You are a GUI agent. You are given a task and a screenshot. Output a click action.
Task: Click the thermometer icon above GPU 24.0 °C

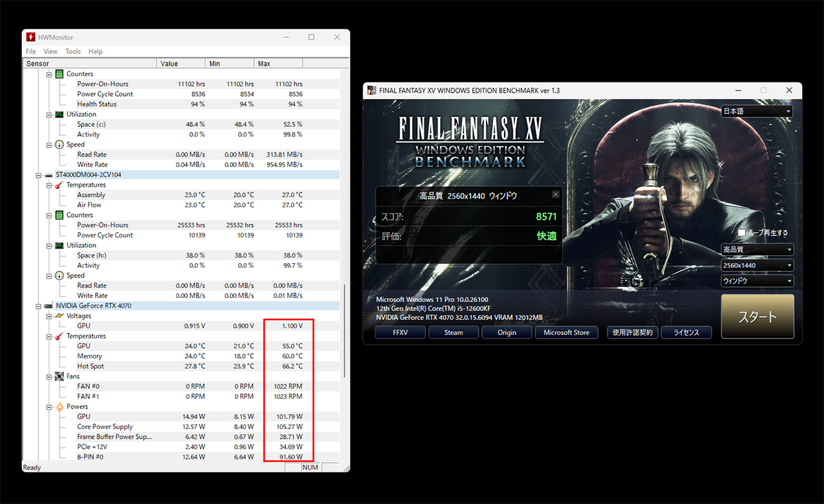pyautogui.click(x=59, y=336)
